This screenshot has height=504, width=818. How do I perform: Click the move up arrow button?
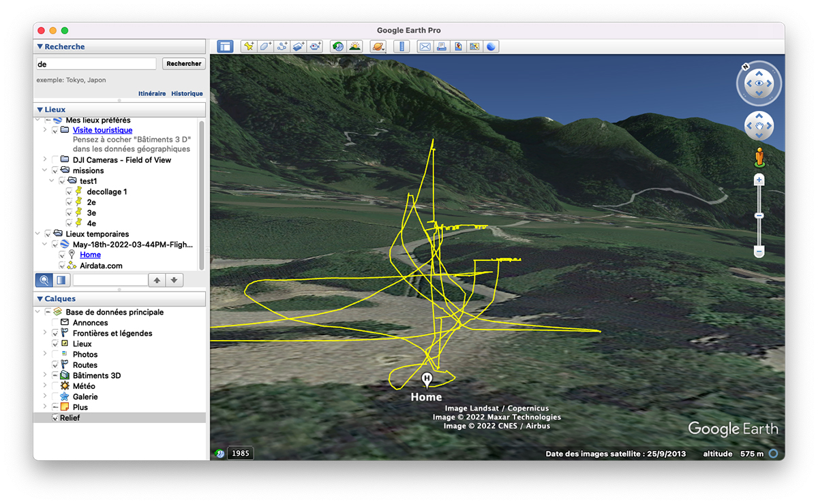157,280
